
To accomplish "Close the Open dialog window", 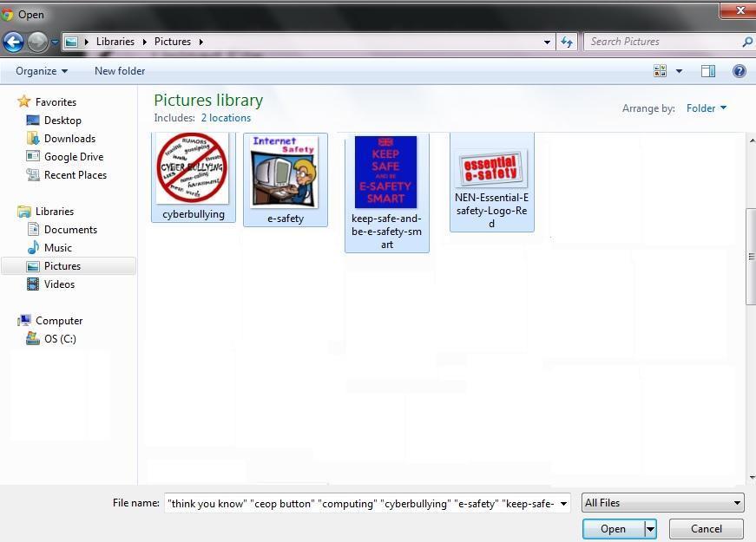I will [740, 10].
